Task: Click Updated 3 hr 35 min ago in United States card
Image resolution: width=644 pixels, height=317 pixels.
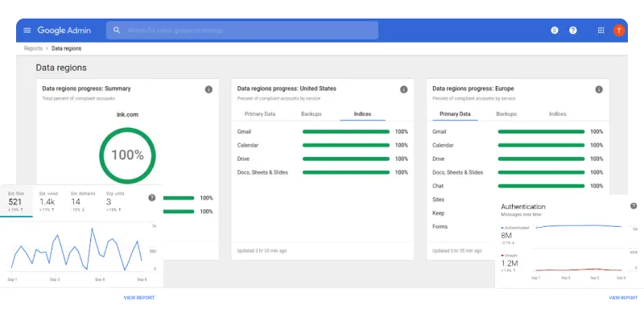Action: click(262, 250)
